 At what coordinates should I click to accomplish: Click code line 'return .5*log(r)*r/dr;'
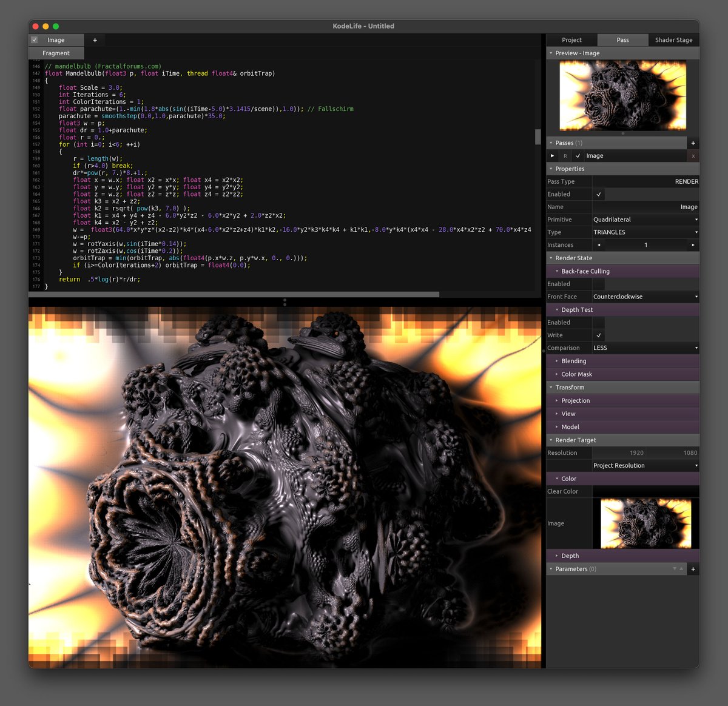coord(99,280)
